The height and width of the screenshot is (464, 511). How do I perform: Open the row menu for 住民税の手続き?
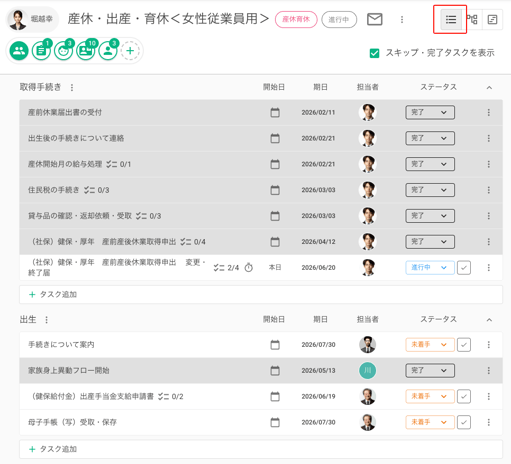pos(489,190)
